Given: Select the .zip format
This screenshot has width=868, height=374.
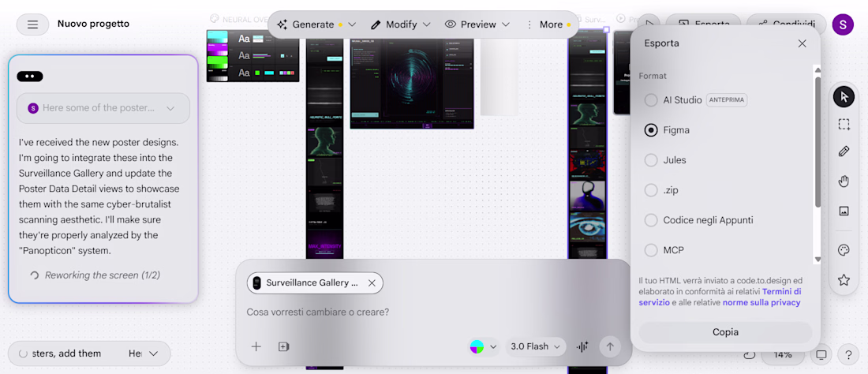Looking at the screenshot, I should pyautogui.click(x=651, y=190).
